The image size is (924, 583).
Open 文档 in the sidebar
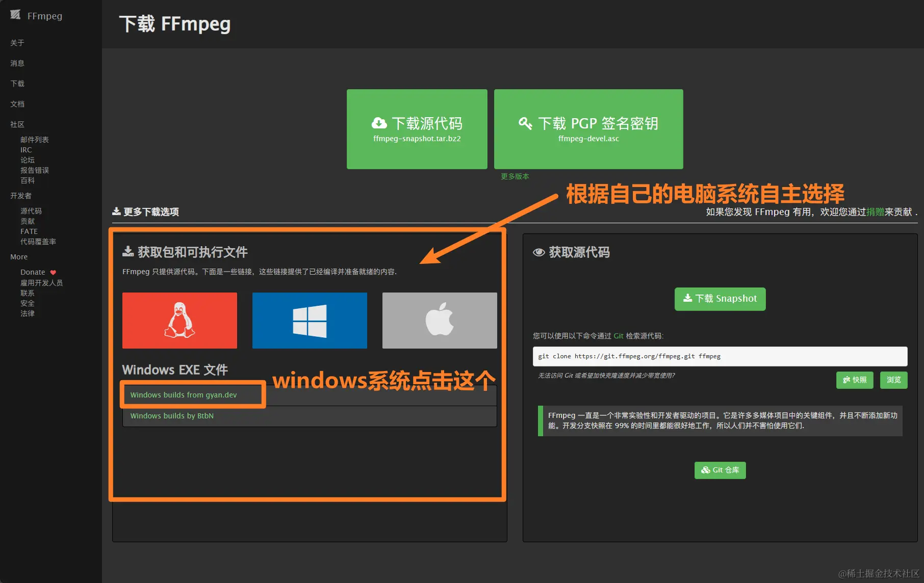point(17,104)
